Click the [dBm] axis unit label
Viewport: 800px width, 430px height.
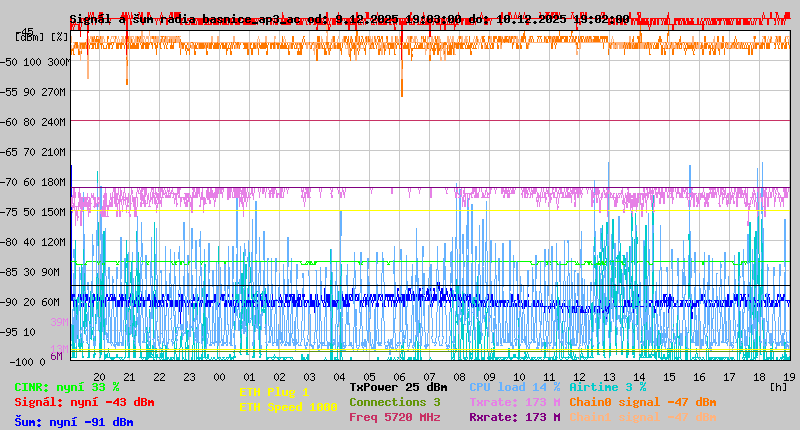pos(29,36)
